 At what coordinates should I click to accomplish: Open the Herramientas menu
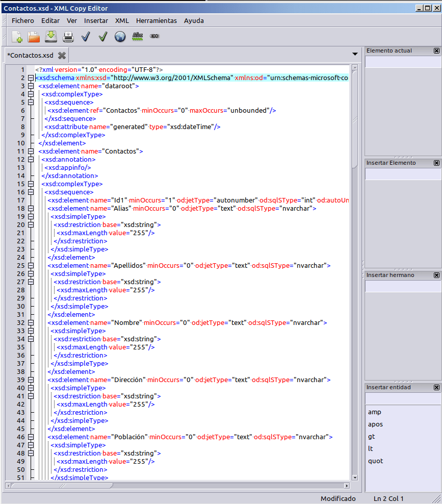156,21
